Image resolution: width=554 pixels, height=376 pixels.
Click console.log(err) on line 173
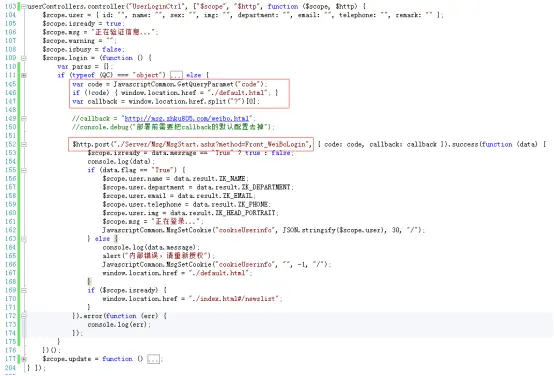119,324
